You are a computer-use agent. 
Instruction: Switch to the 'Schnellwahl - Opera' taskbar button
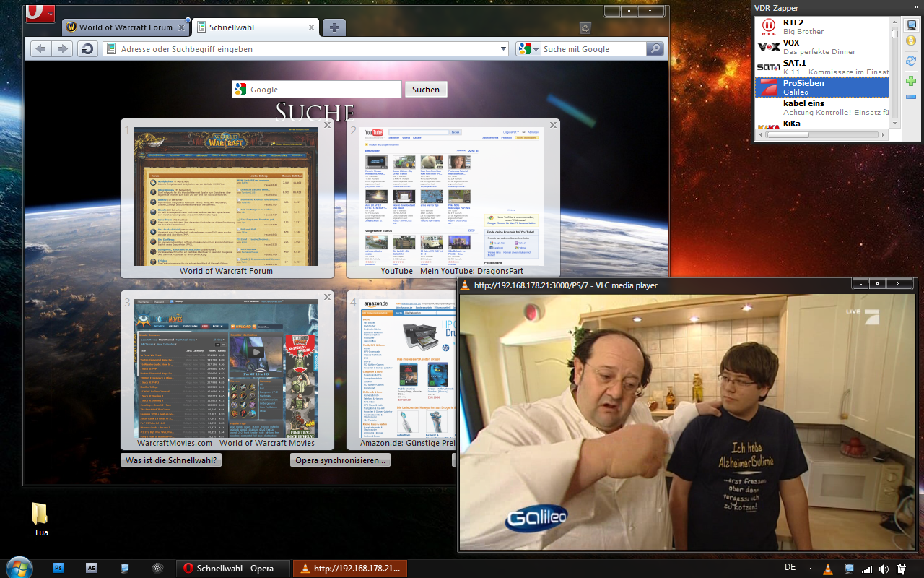[x=233, y=568]
